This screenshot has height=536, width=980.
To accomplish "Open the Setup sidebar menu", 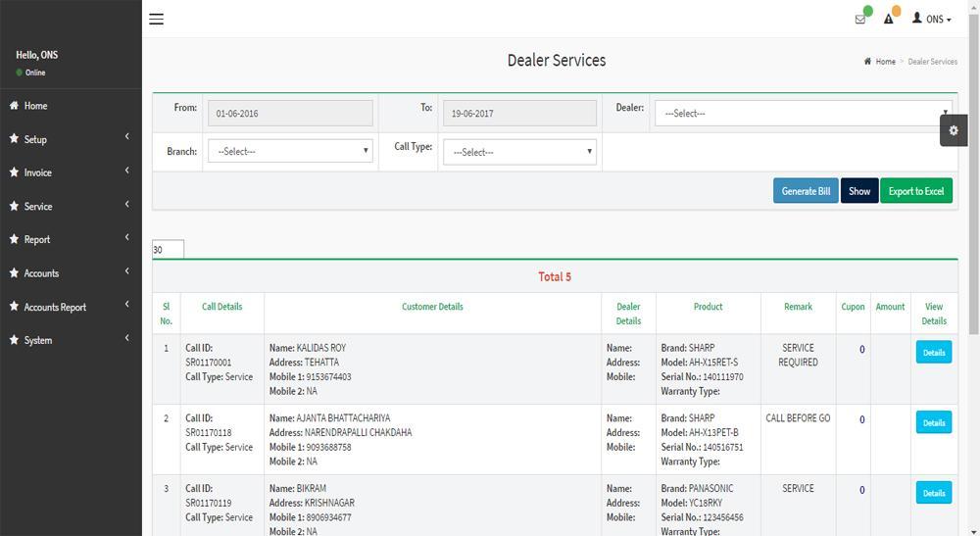I will 35,139.
